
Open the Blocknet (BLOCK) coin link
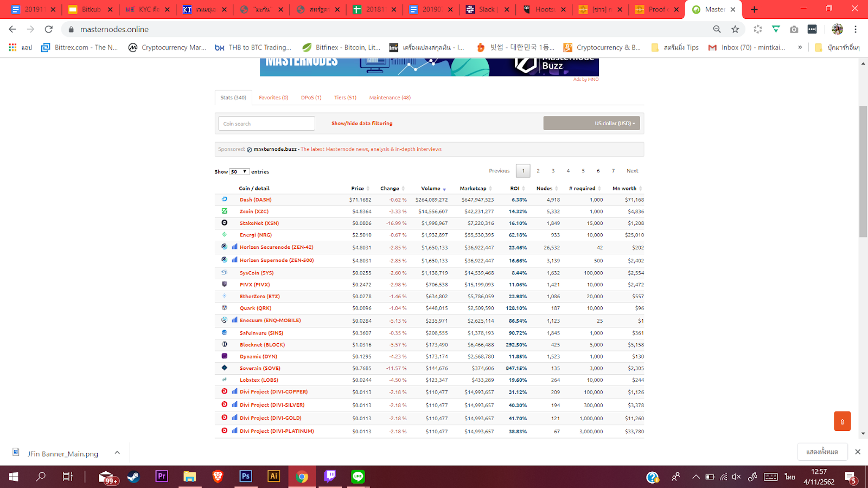pyautogui.click(x=262, y=345)
